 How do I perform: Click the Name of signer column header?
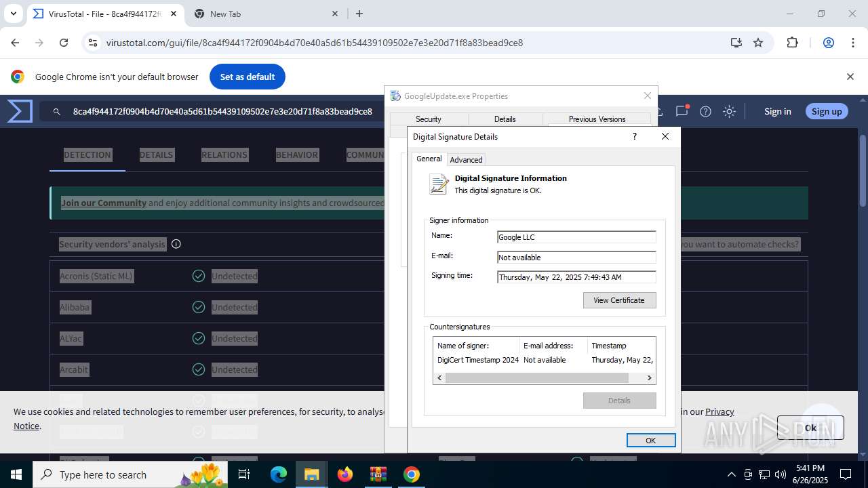tap(477, 346)
